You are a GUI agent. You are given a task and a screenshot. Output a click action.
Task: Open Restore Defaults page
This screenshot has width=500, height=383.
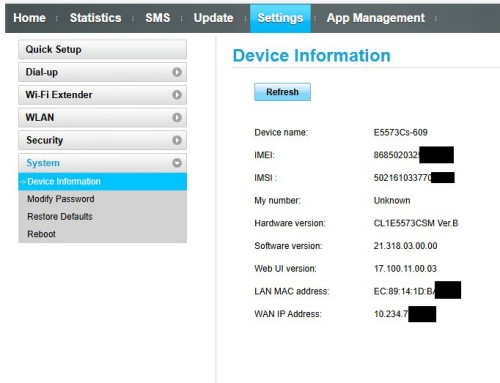(x=60, y=216)
